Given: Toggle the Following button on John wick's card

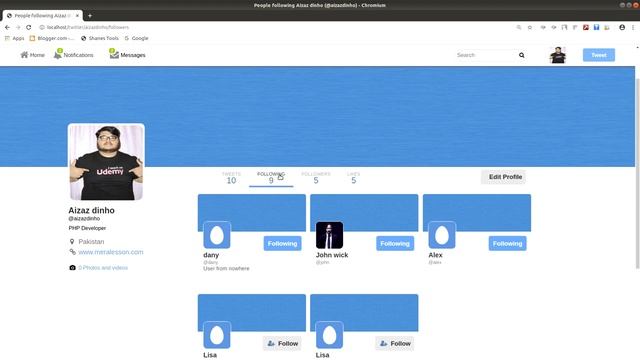Looking at the screenshot, I should (395, 243).
